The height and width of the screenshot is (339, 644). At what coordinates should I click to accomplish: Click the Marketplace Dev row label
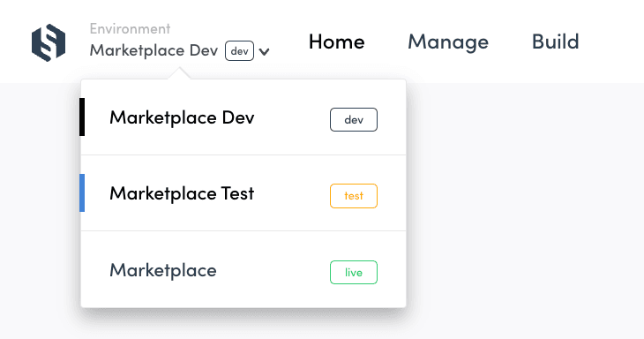coord(182,117)
